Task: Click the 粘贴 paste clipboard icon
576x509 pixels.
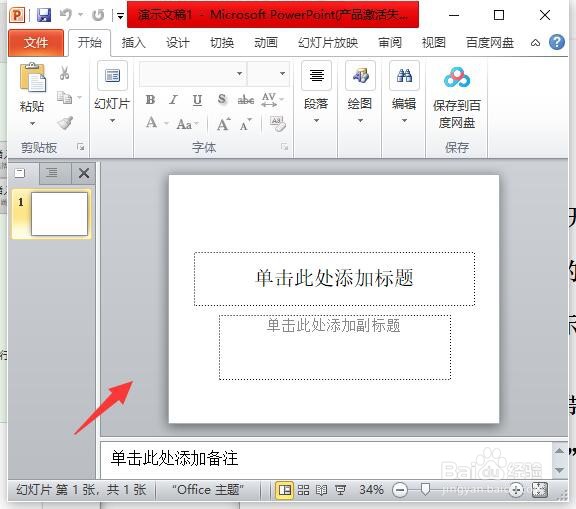Action: 33,77
